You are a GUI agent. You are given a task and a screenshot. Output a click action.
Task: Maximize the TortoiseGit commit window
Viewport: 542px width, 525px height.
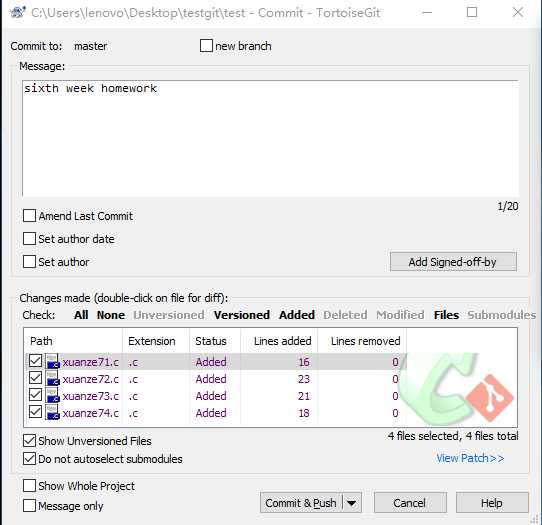click(x=472, y=12)
